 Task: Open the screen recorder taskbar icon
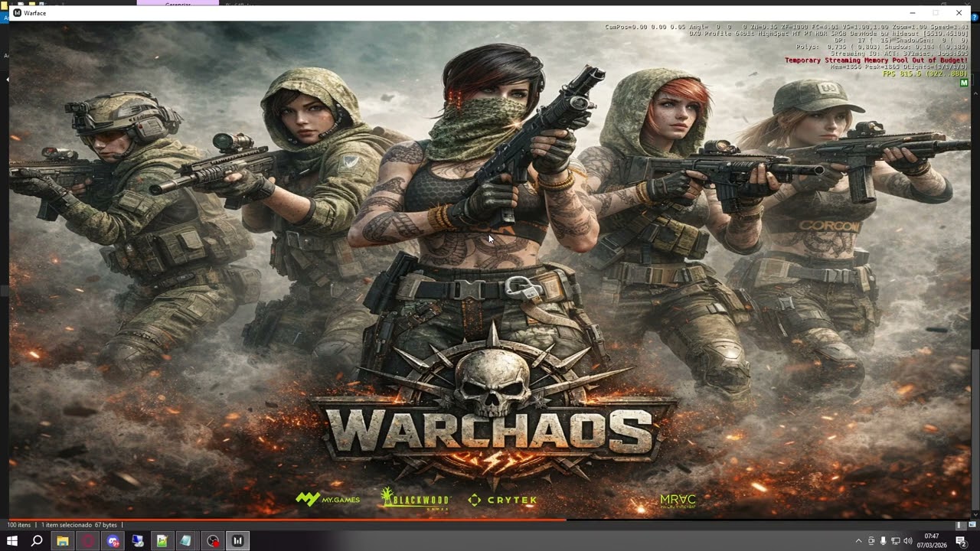tap(213, 541)
